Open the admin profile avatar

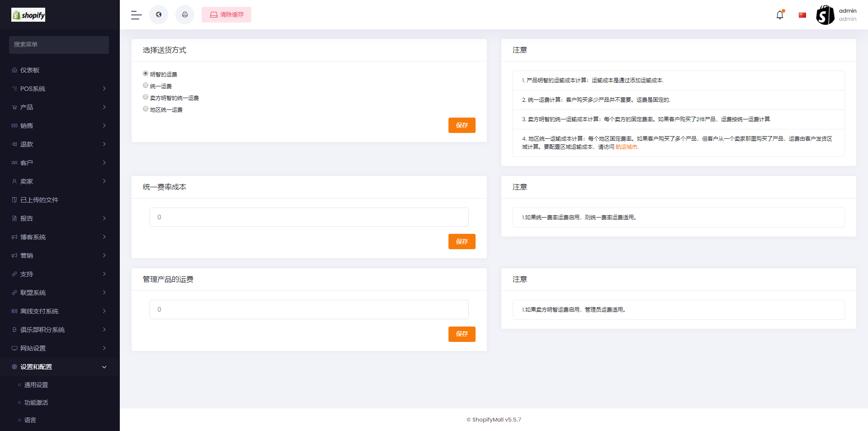point(825,15)
